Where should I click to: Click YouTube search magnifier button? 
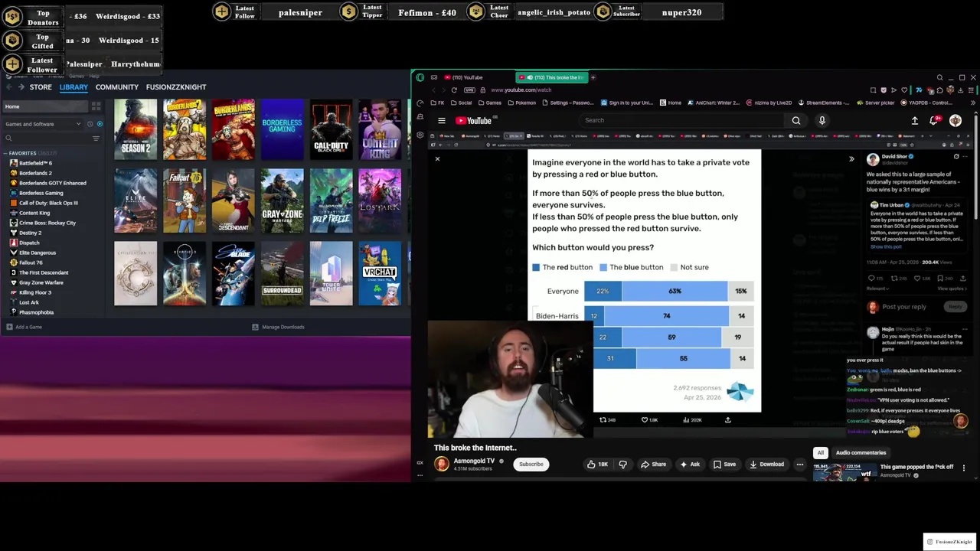[796, 120]
